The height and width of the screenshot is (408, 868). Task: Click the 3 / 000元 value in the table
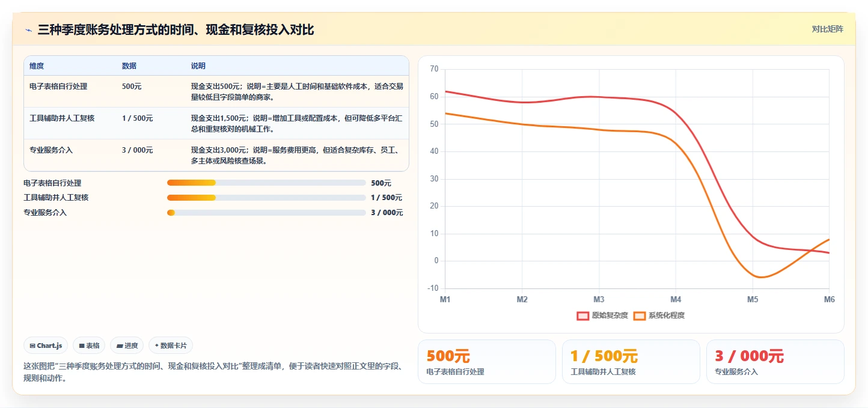[x=137, y=150]
